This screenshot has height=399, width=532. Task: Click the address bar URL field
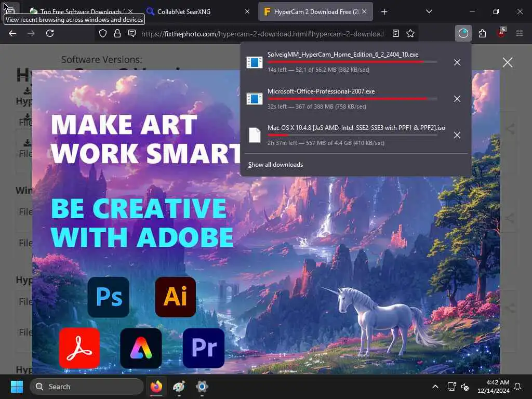point(262,34)
